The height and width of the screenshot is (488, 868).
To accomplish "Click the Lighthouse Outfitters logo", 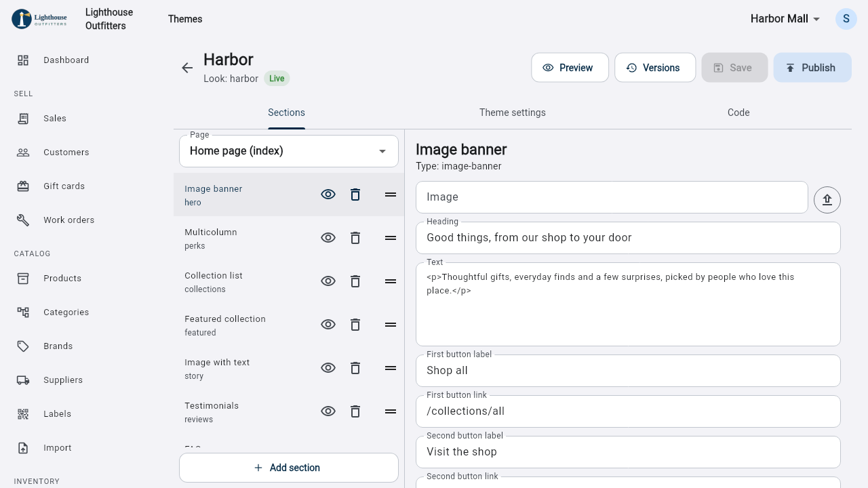I will click(x=40, y=19).
